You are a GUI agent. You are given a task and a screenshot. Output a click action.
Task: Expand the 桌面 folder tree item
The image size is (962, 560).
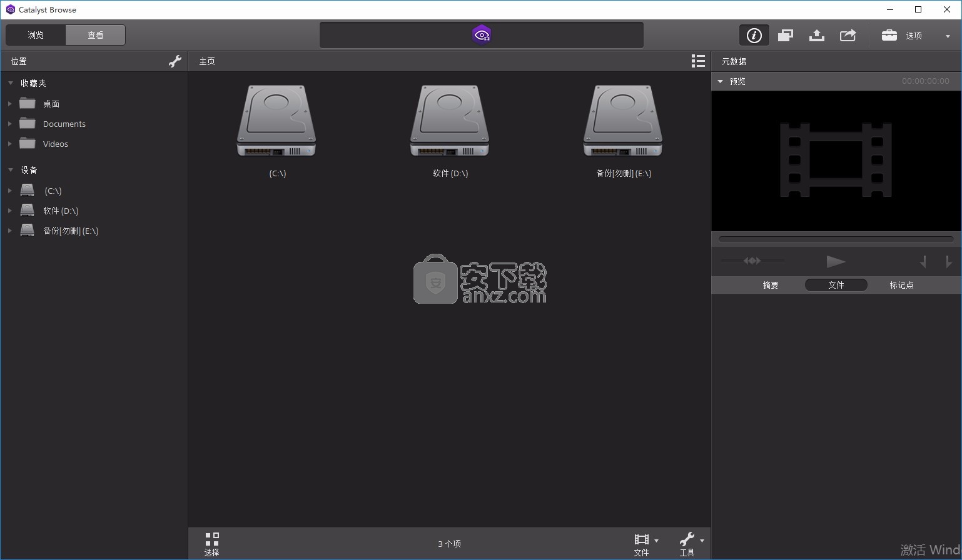(9, 104)
